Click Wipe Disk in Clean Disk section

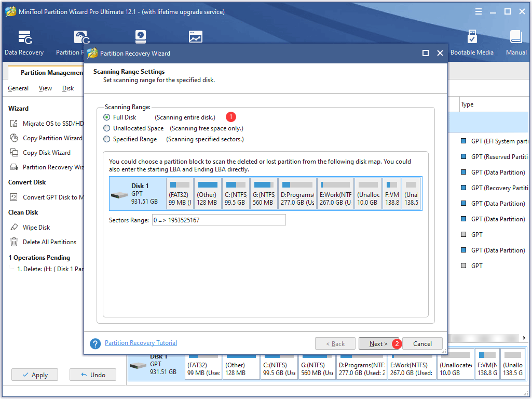pos(36,228)
